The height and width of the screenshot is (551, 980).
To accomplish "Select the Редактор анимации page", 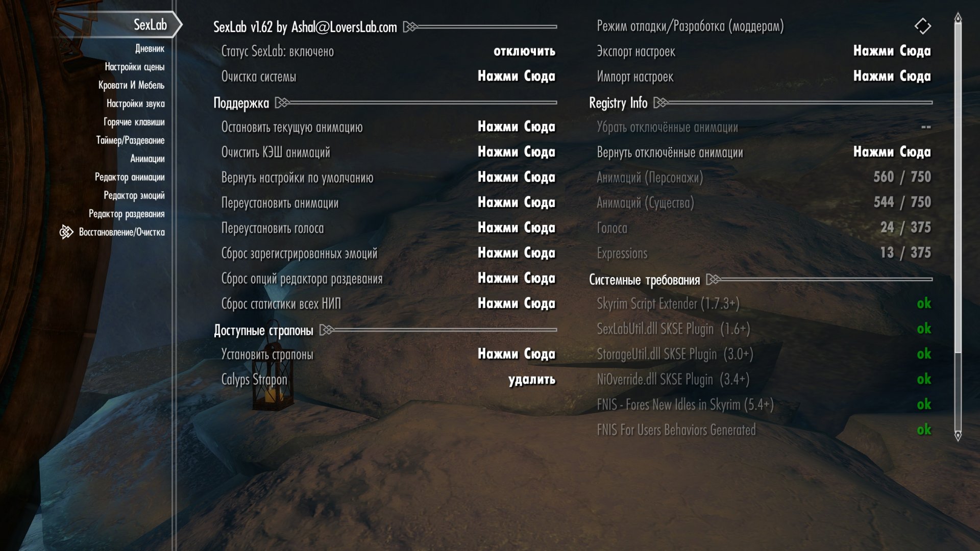I will click(x=130, y=177).
